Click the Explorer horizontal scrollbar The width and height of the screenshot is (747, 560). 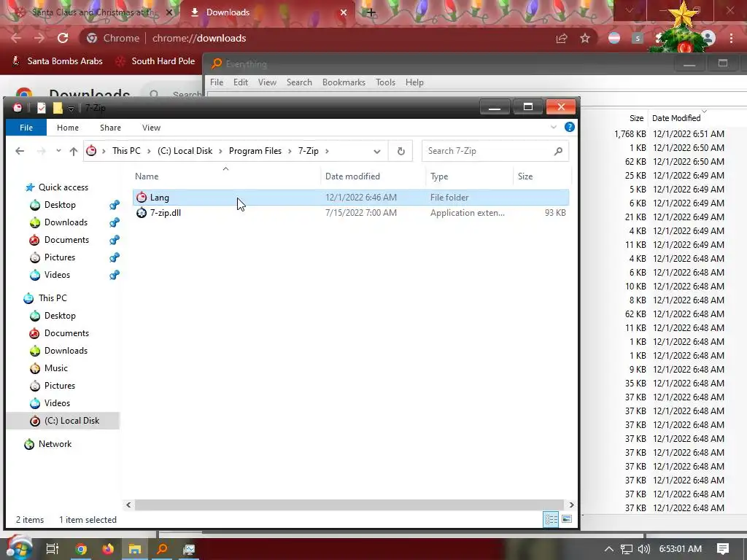click(x=349, y=505)
